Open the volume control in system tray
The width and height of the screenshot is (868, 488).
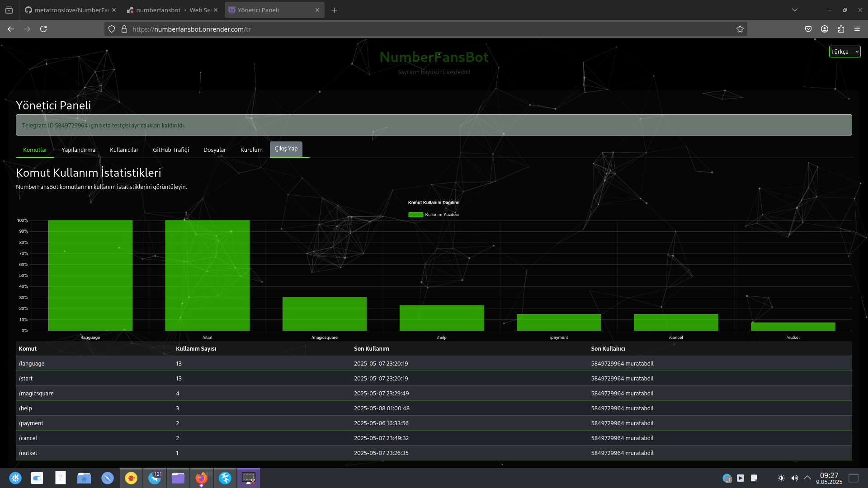click(794, 478)
